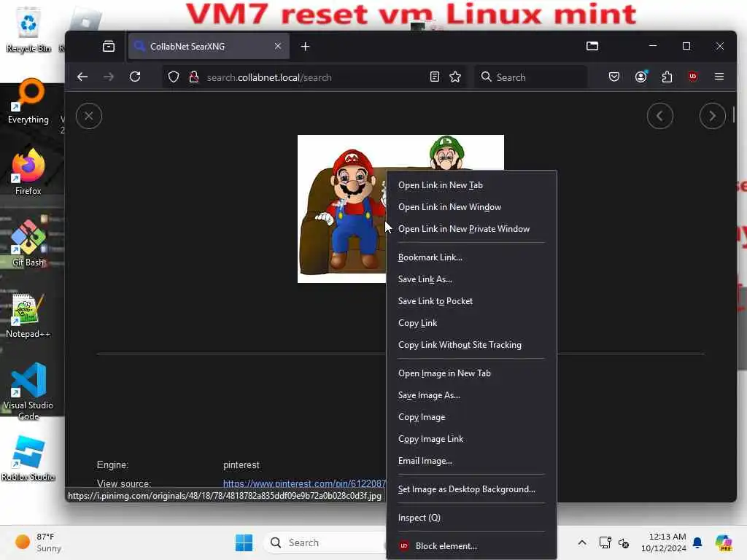This screenshot has width=747, height=560.
Task: Close the CollabNet SearXNG tab
Action: [x=278, y=46]
